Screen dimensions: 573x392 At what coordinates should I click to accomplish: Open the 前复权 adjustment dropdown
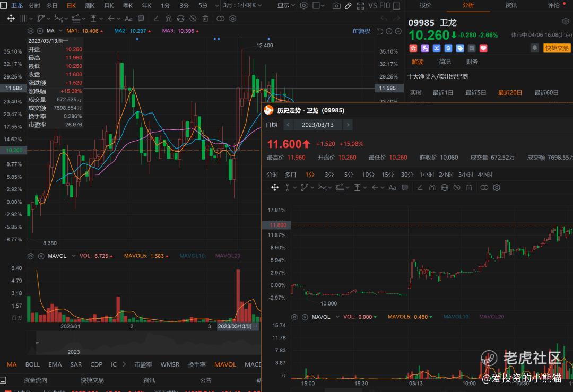click(x=361, y=31)
